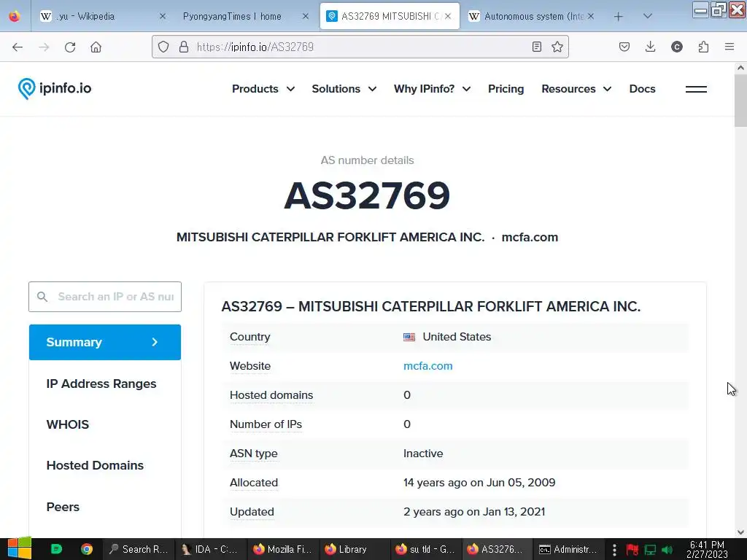Expand the Why IPinfo? menu
747x560 pixels.
(433, 89)
